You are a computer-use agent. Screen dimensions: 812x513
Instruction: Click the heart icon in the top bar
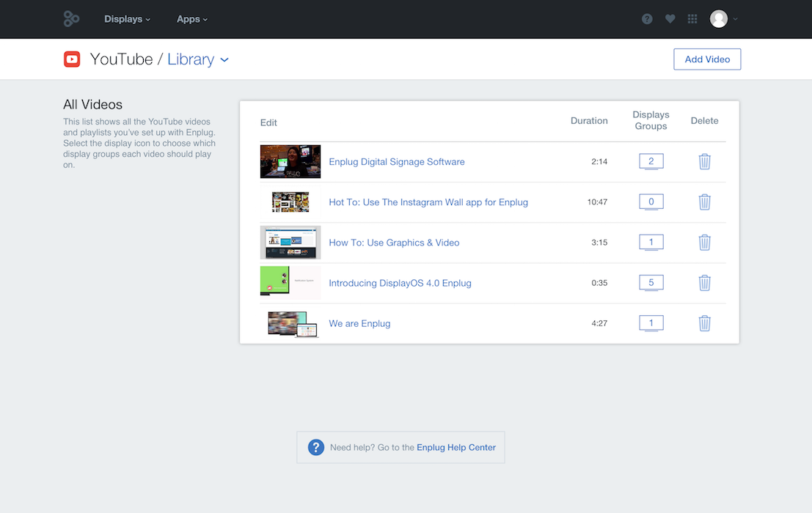(670, 19)
